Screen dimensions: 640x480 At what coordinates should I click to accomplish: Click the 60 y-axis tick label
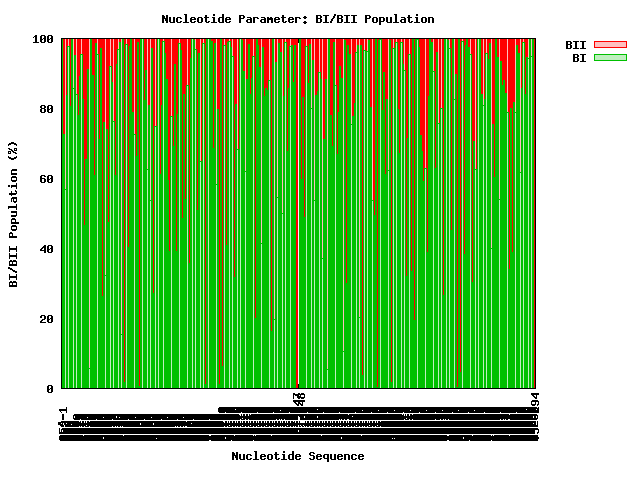pyautogui.click(x=47, y=179)
